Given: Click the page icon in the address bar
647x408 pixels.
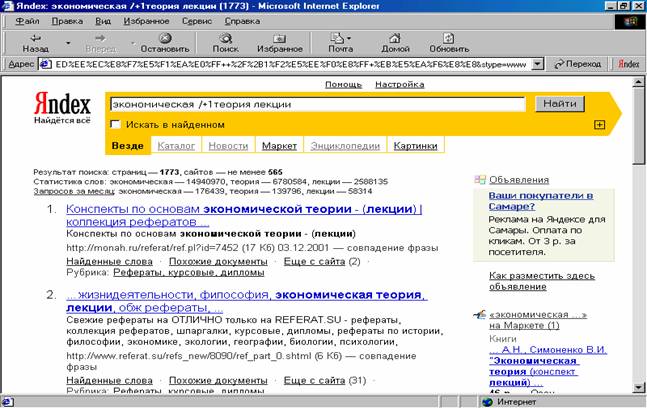Looking at the screenshot, I should 45,64.
